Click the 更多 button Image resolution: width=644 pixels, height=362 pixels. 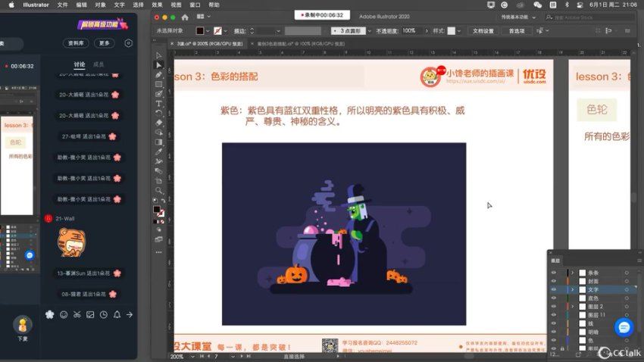pos(105,43)
